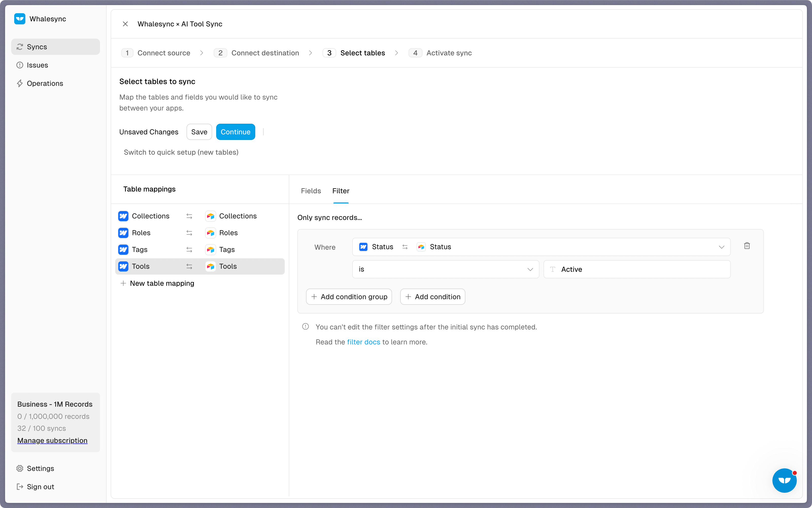The width and height of the screenshot is (812, 508).
Task: Click the Webflow icon beside Roles
Action: pos(123,233)
